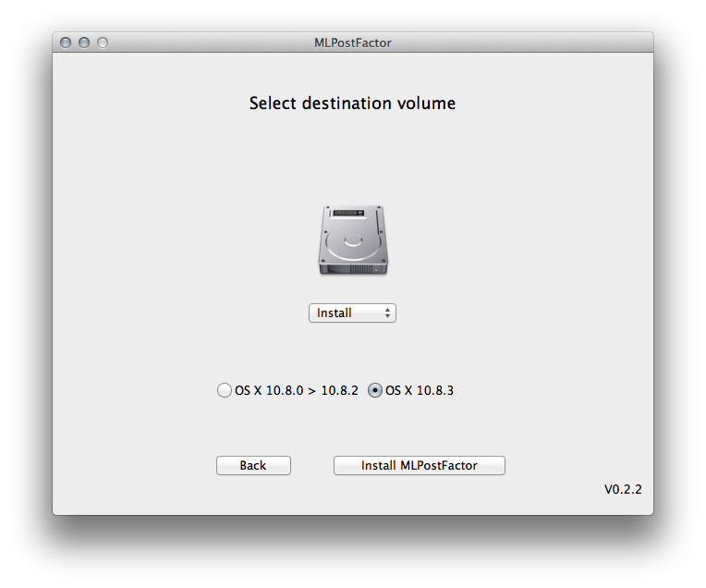Open the Install volume dropdown
The height and width of the screenshot is (588, 706).
pos(352,313)
